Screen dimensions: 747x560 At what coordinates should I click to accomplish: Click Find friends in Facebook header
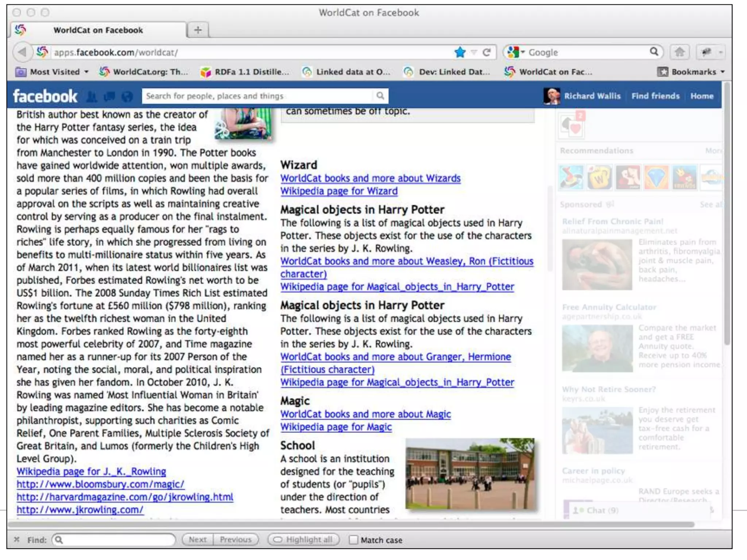pos(655,96)
